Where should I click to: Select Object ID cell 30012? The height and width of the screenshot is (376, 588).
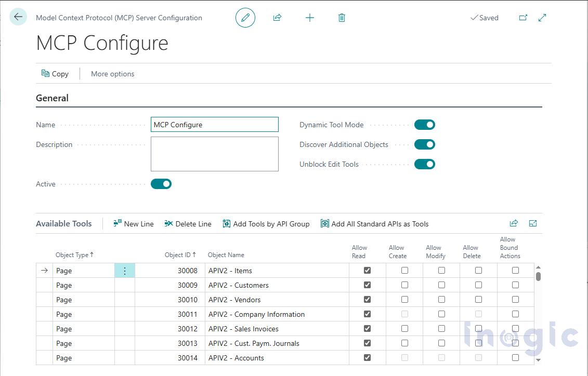click(x=170, y=329)
